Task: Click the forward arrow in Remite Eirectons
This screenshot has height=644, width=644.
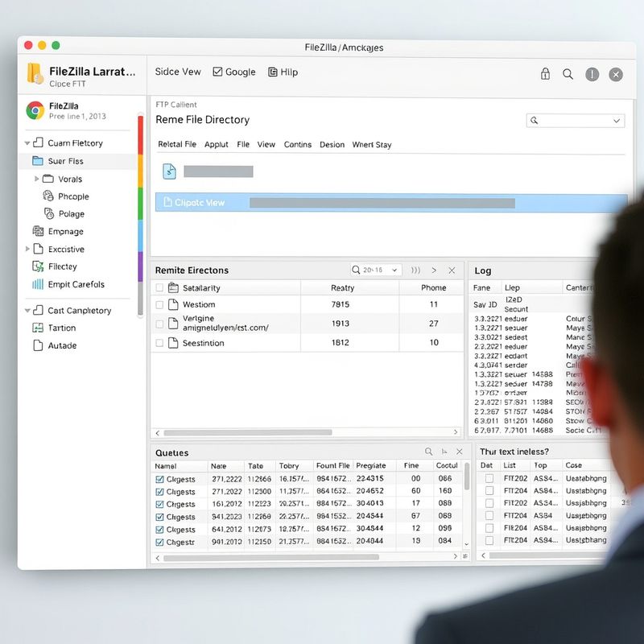Action: [x=434, y=270]
